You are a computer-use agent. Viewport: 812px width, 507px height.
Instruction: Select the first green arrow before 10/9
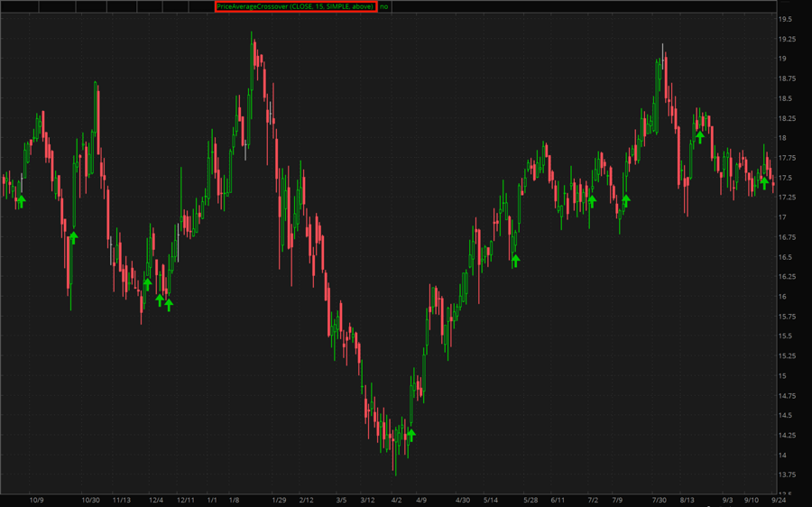22,201
